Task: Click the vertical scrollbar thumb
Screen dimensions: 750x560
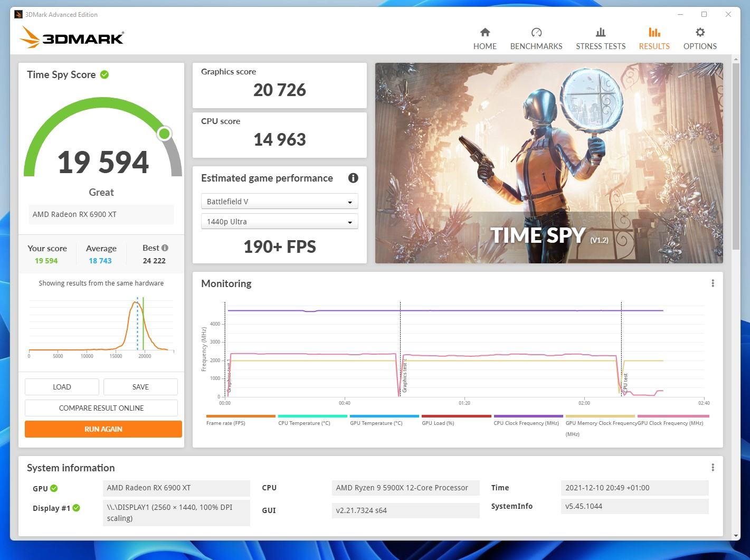Action: tap(736, 156)
